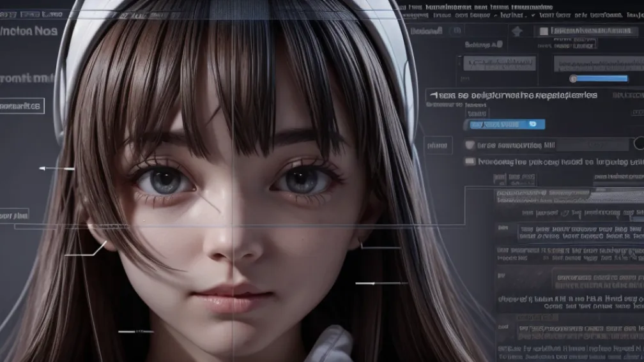Click the left-pointing arrow beside the girl's hair
The height and width of the screenshot is (362, 644).
43,169
